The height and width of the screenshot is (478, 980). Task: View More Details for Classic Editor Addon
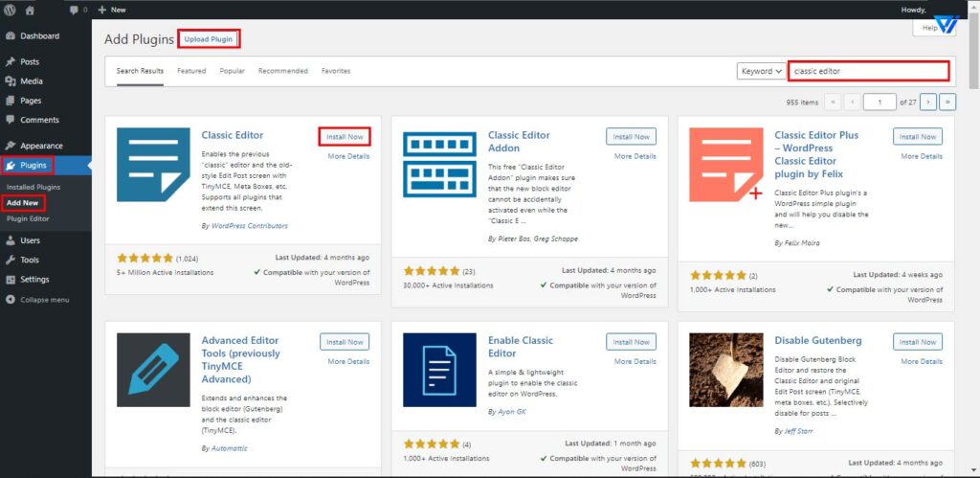click(635, 156)
